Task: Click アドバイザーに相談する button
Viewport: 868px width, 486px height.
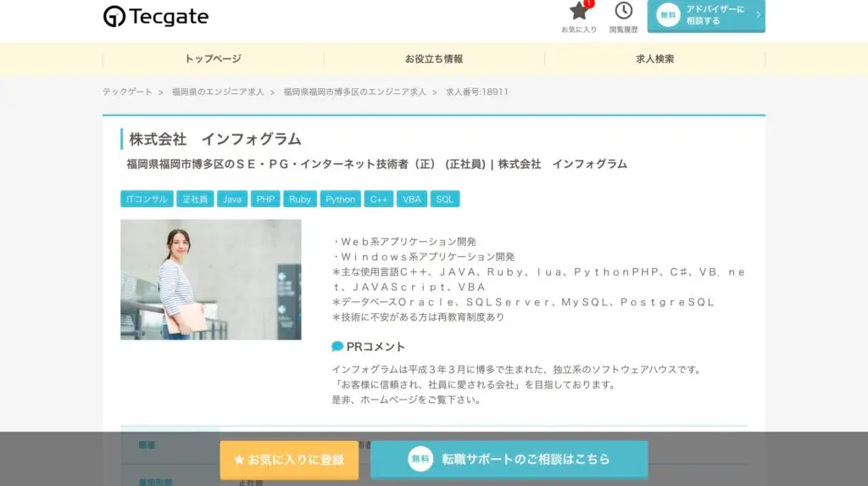Action: 706,15
